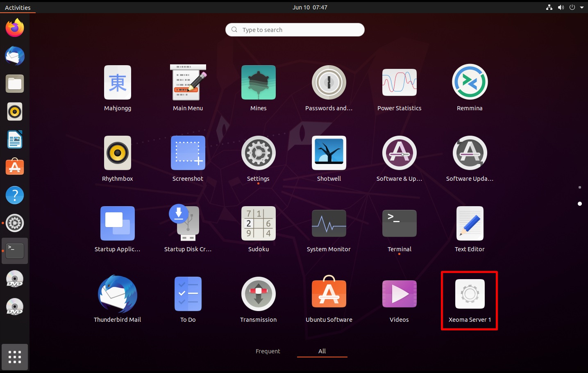Open Files manager in the dock
588x373 pixels.
coord(15,84)
